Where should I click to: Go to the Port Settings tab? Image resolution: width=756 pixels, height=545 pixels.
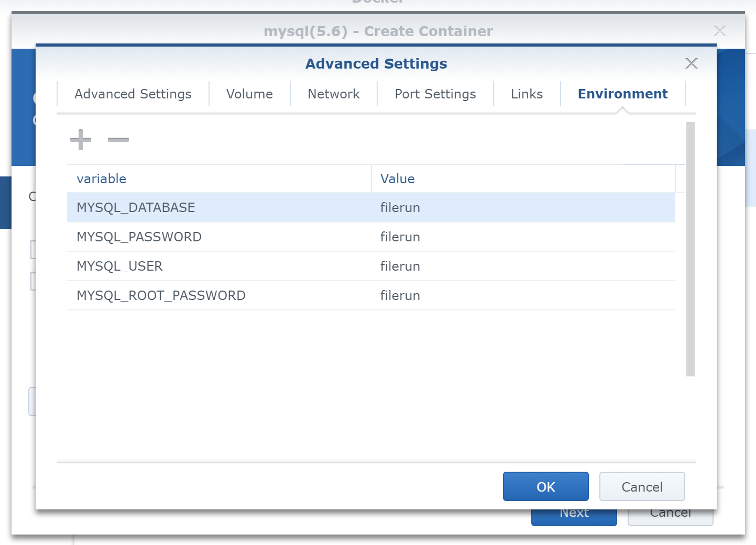point(435,94)
